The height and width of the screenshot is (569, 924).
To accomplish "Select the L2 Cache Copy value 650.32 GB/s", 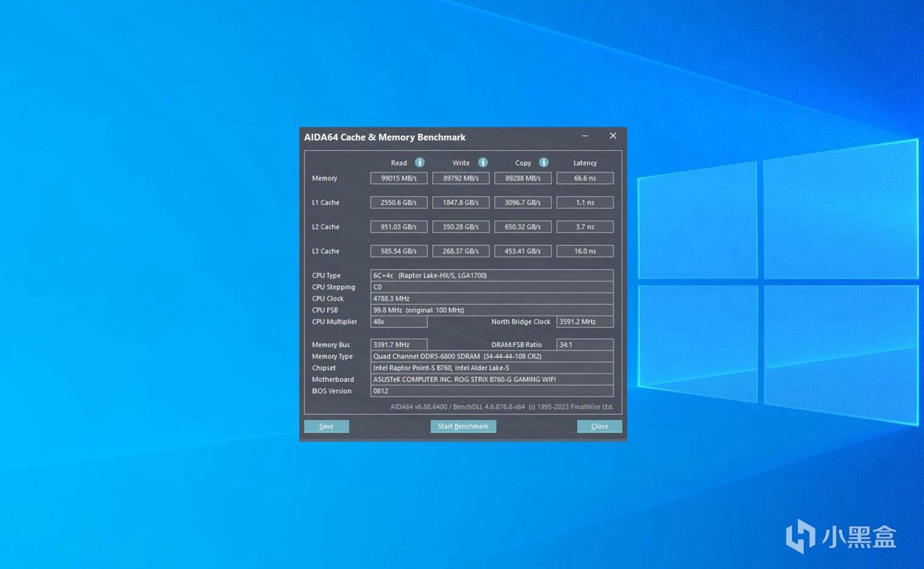I will point(523,227).
